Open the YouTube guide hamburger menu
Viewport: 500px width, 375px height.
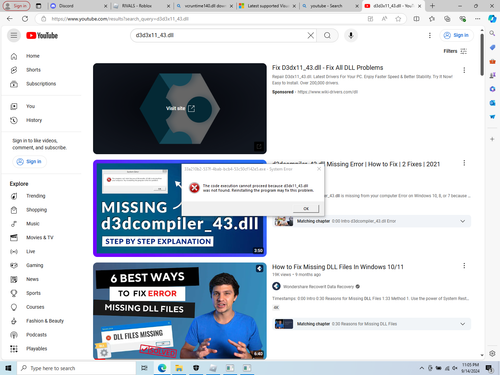[14, 35]
